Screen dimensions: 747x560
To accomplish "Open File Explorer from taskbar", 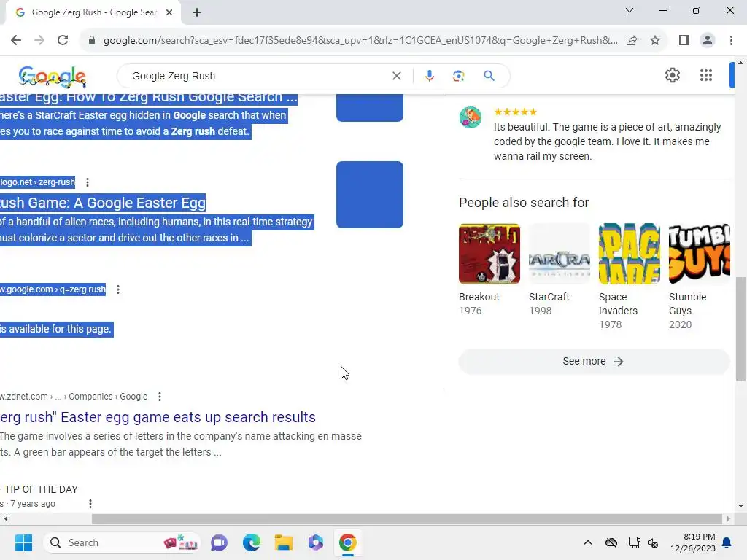I will click(284, 542).
